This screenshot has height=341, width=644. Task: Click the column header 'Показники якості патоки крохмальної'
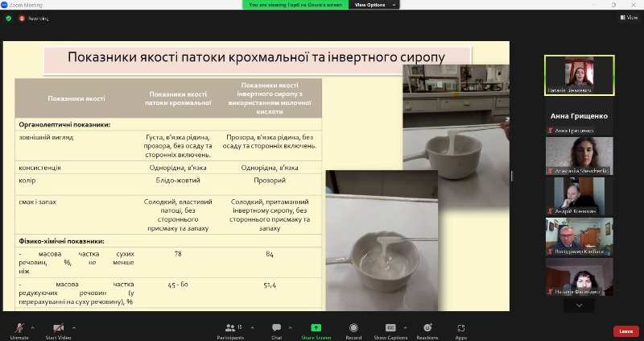178,98
